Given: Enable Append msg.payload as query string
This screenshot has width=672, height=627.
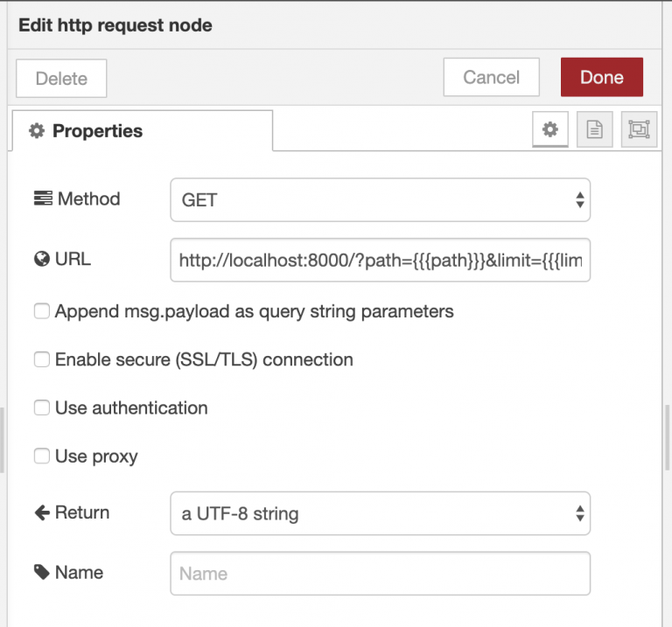Looking at the screenshot, I should click(x=41, y=311).
